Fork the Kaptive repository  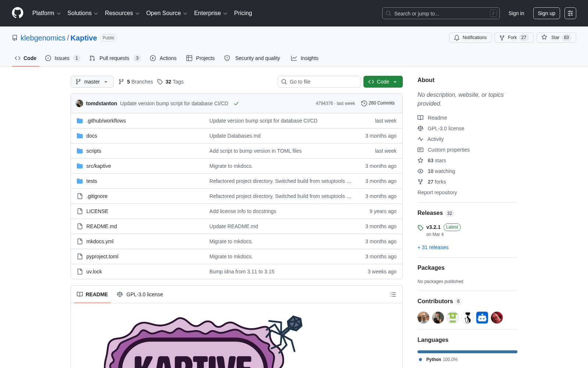(x=514, y=38)
